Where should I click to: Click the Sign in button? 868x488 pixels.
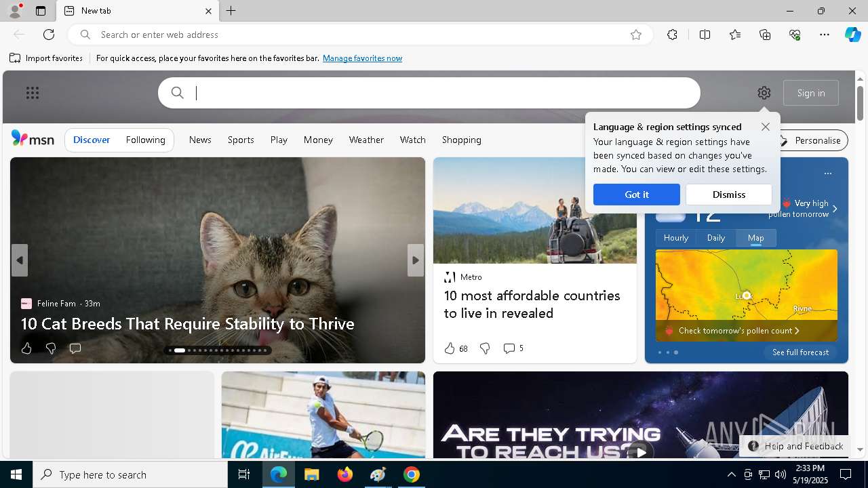click(x=811, y=93)
